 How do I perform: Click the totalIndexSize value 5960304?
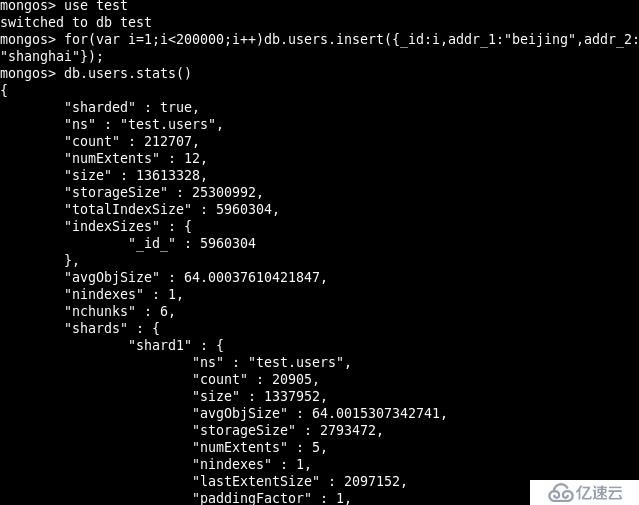pyautogui.click(x=244, y=209)
